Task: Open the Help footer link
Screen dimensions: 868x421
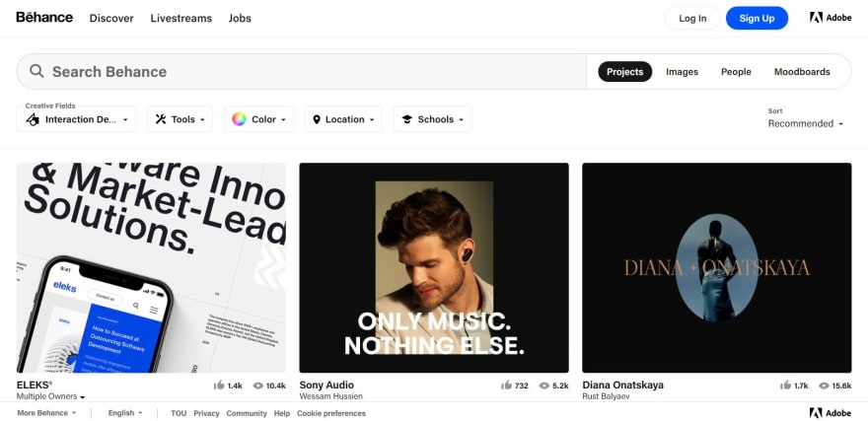Action: (282, 413)
